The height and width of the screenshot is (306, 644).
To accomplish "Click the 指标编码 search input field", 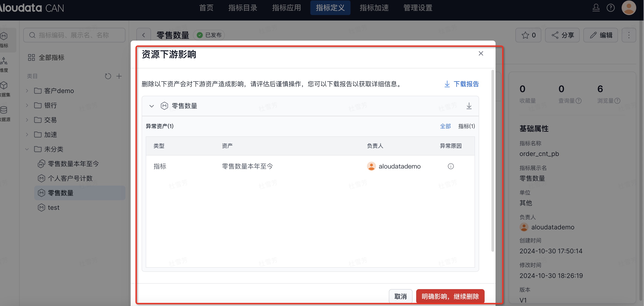I will pyautogui.click(x=74, y=35).
